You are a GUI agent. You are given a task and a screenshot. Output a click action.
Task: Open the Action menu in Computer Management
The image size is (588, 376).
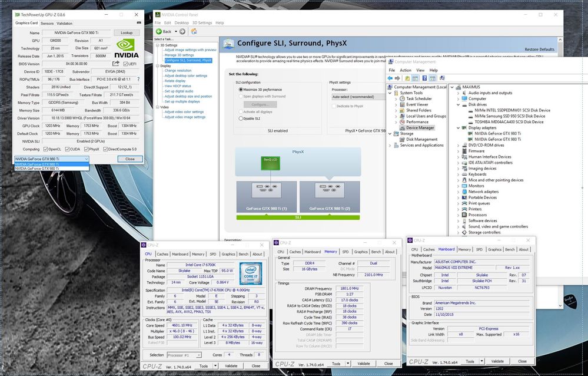pos(406,70)
